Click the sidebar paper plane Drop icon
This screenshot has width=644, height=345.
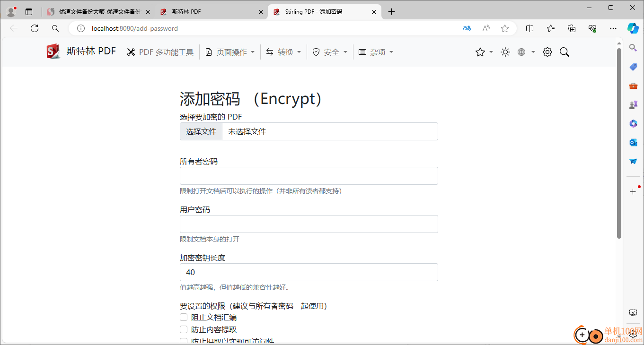633,161
